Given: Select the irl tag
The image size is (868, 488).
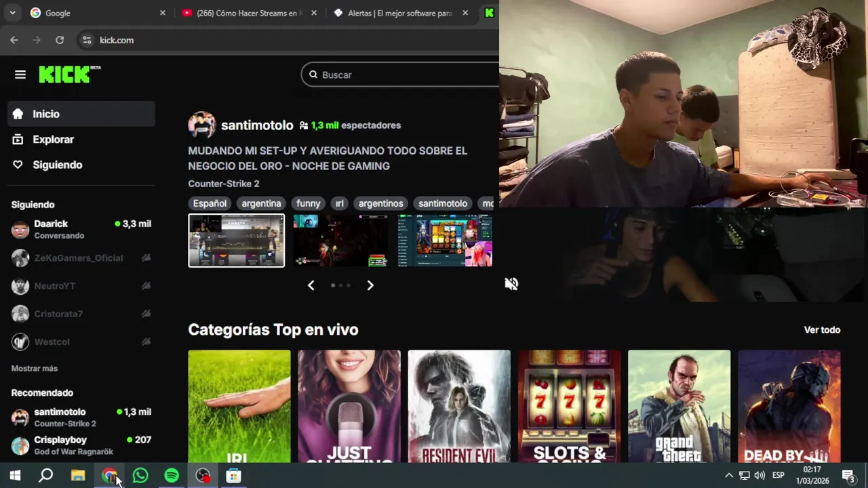Looking at the screenshot, I should [x=340, y=203].
